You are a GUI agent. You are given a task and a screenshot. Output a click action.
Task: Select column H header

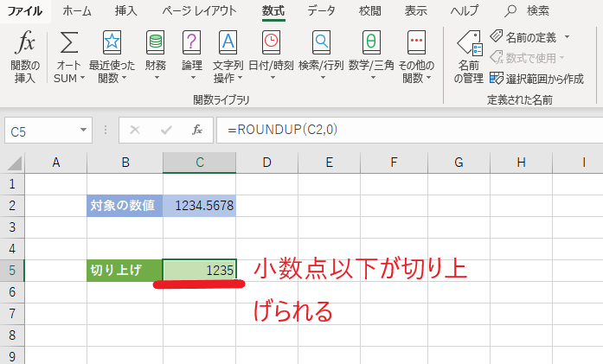521,163
